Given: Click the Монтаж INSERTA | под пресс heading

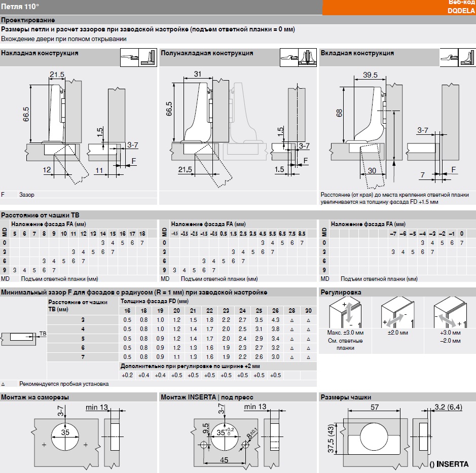Looking at the screenshot, I should tap(206, 397).
